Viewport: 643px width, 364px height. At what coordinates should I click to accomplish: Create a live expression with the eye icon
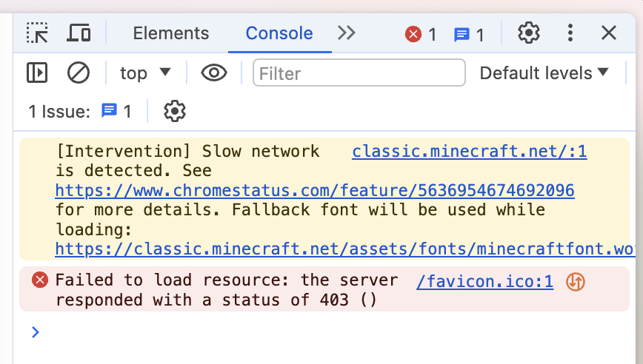point(214,73)
